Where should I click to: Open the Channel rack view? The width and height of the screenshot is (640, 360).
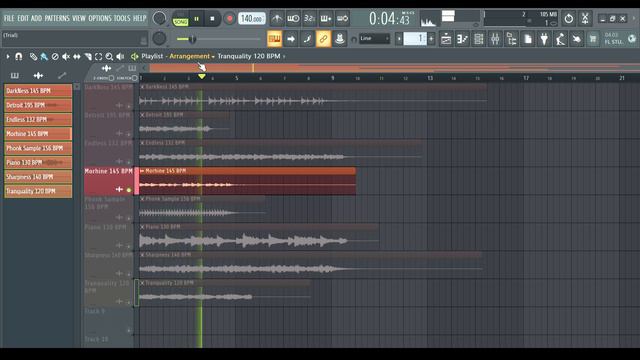[478, 39]
